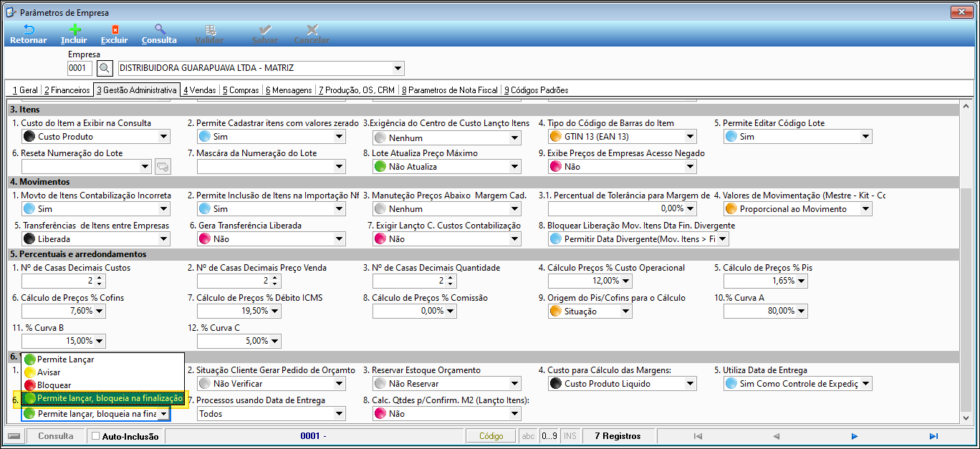Click the Empresa search magnifier button
The image size is (980, 449).
[x=105, y=68]
